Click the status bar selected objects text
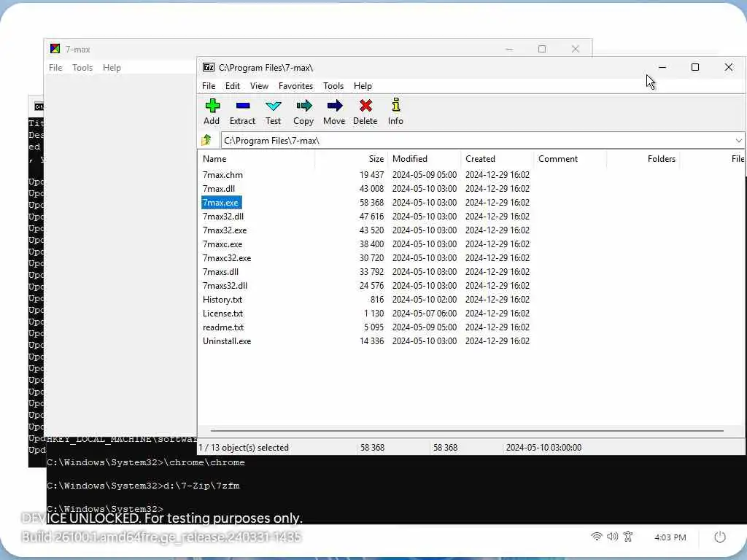Viewport: 747px width, 560px height. tap(244, 448)
